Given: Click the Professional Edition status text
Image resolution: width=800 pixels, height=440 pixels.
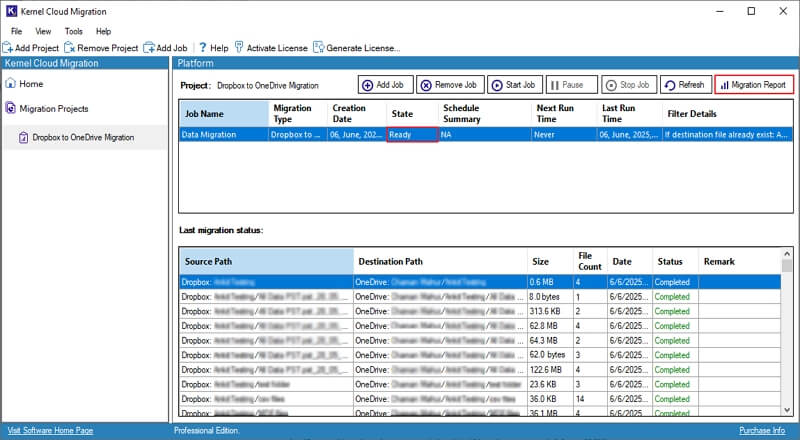Looking at the screenshot, I should click(x=207, y=430).
